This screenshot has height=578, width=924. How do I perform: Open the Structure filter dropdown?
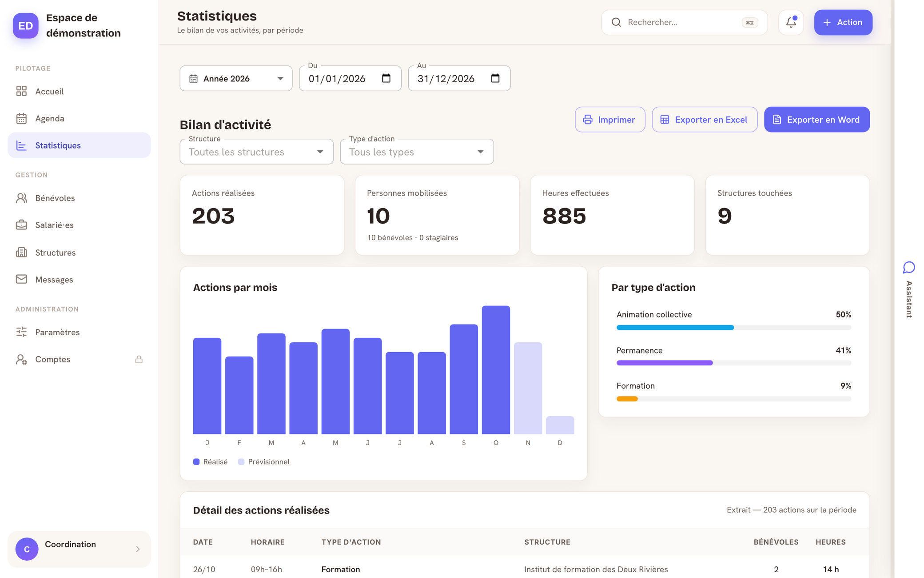coord(256,152)
